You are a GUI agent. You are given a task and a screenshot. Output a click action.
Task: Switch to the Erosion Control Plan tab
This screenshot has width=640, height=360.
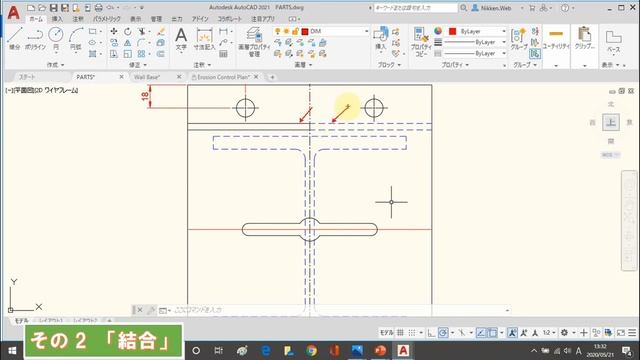tap(223, 77)
